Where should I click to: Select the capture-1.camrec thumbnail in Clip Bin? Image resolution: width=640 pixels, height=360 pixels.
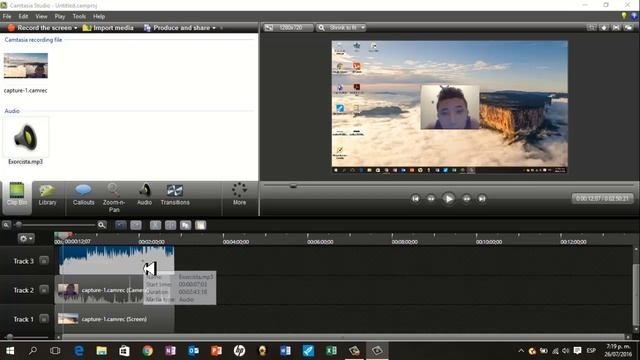[x=26, y=65]
